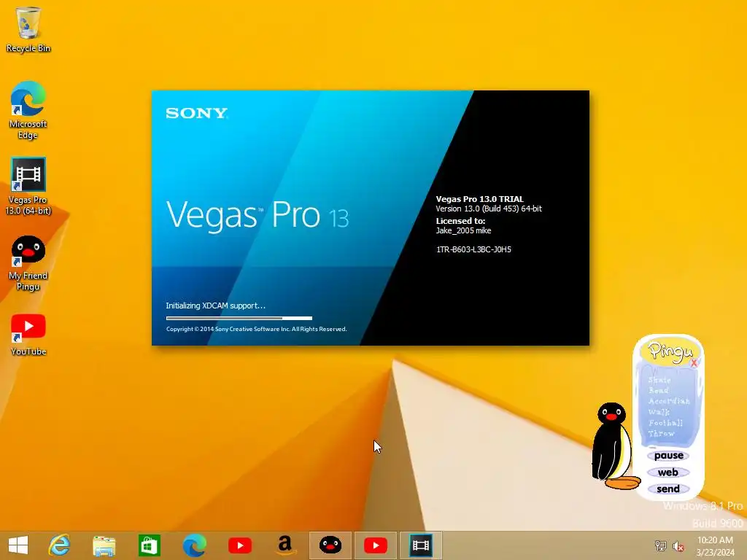The width and height of the screenshot is (747, 560).
Task: Open the Windows Start button
Action: (18, 545)
